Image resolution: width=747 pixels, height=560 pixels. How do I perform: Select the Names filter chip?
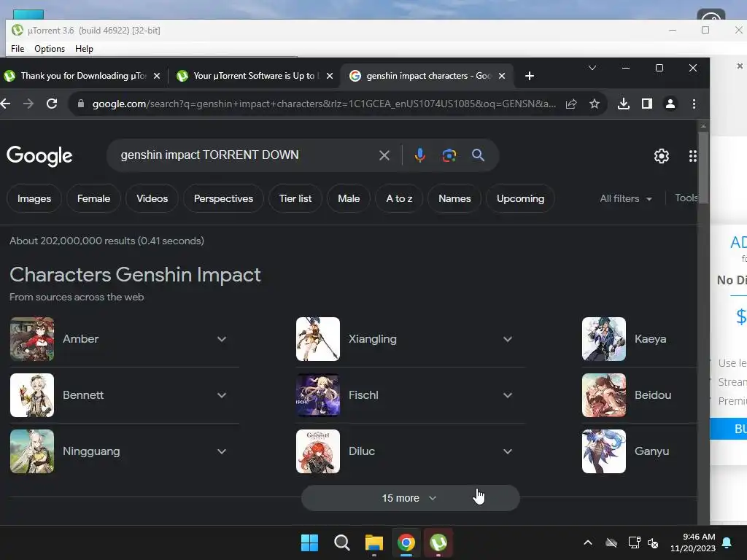coord(454,198)
